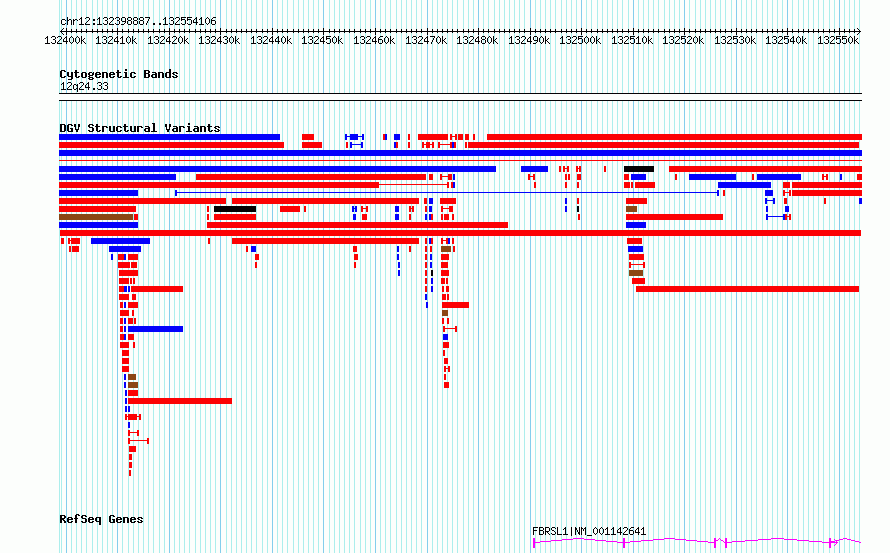Open the FBRSL1|NM_001142641 gene label
890x553 pixels.
click(589, 531)
